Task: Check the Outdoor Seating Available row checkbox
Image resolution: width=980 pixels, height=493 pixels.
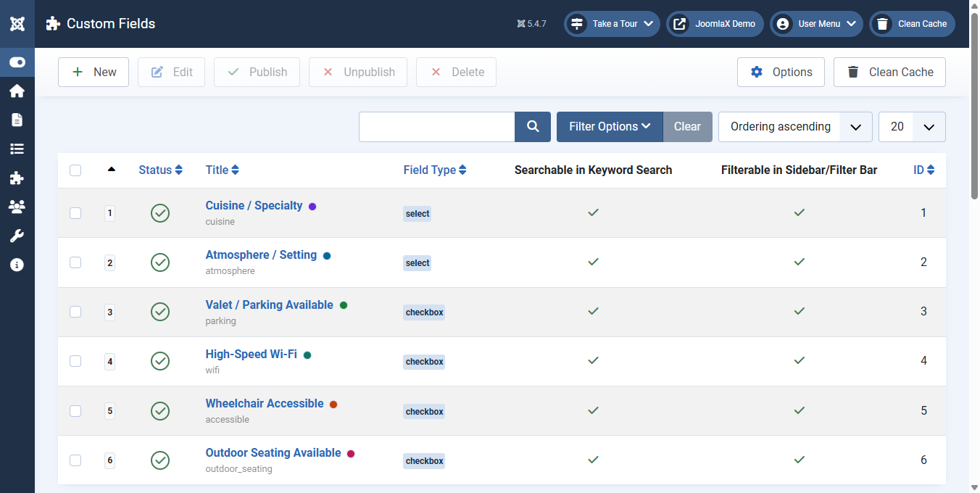Action: coord(75,460)
